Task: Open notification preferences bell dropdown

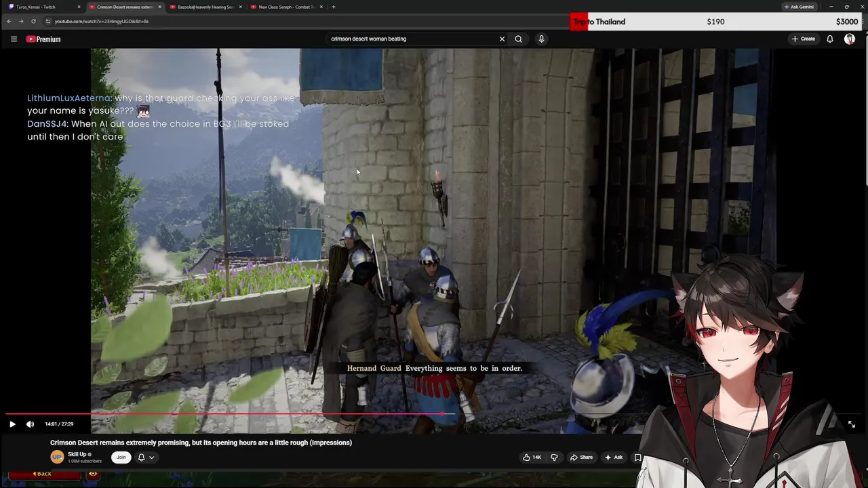Action: (x=146, y=457)
